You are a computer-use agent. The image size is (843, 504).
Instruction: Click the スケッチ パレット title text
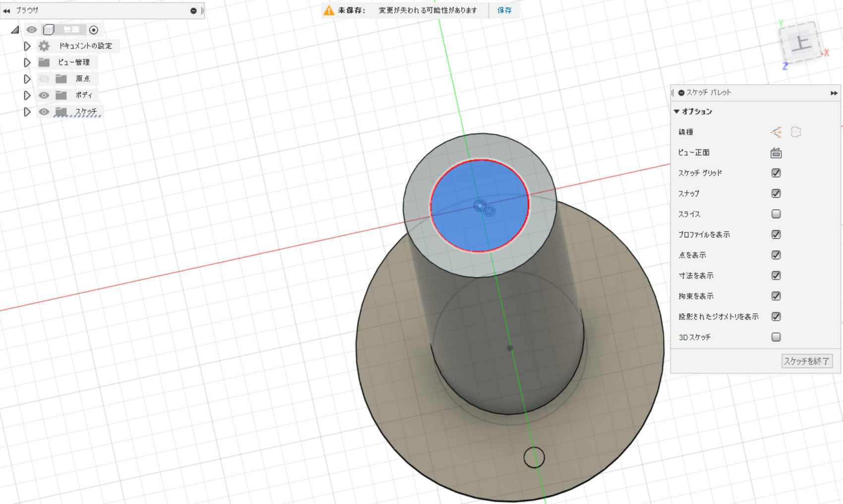coord(709,93)
